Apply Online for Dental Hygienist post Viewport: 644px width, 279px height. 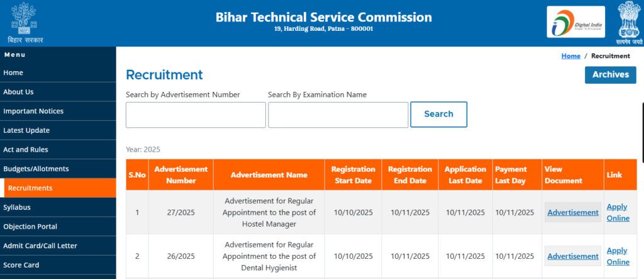click(x=618, y=256)
